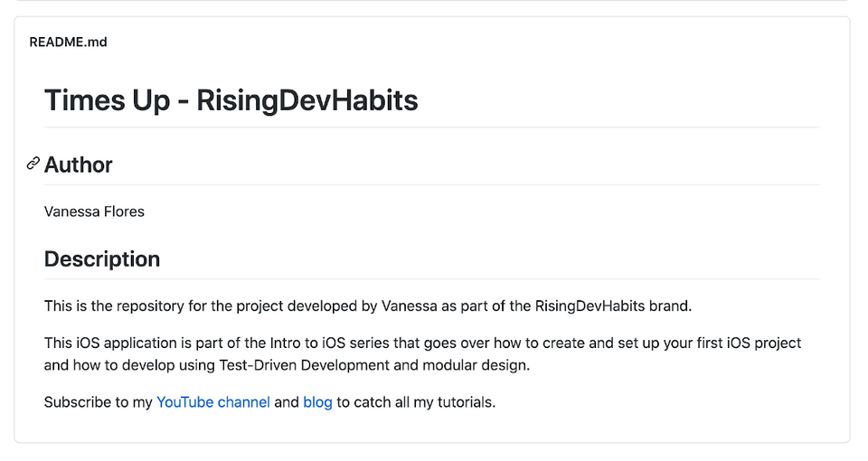Open the blog link
Image resolution: width=868 pixels, height=461 pixels.
click(317, 402)
